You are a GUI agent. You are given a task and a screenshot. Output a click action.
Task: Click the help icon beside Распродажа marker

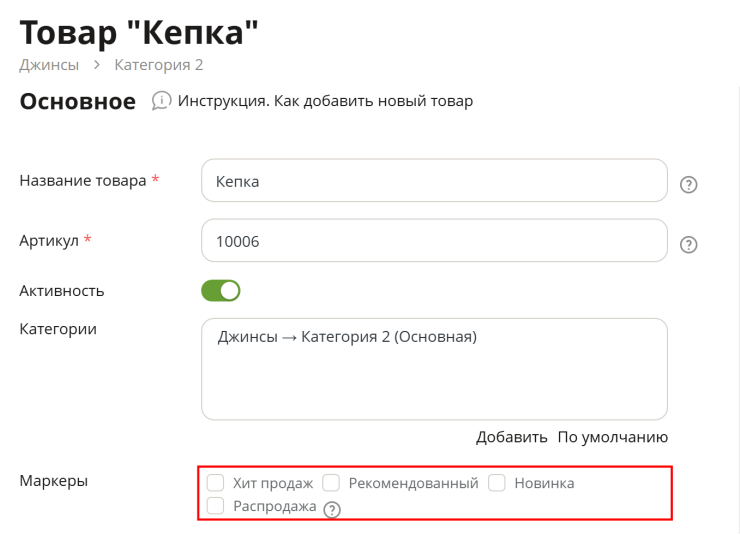coord(332,509)
